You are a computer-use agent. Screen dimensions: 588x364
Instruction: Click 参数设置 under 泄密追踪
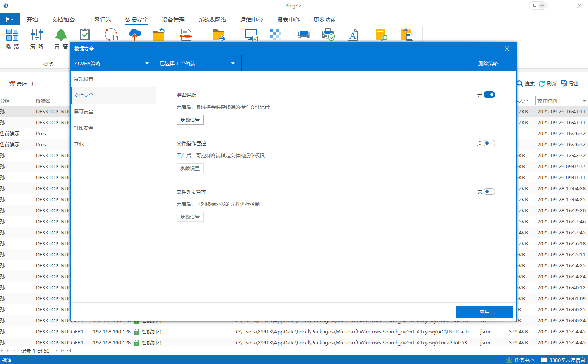point(190,120)
